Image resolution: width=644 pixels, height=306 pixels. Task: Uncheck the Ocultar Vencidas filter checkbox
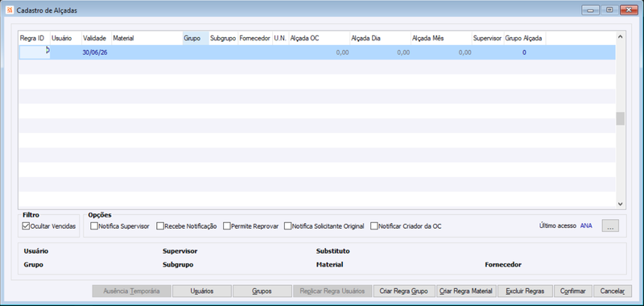pos(26,226)
